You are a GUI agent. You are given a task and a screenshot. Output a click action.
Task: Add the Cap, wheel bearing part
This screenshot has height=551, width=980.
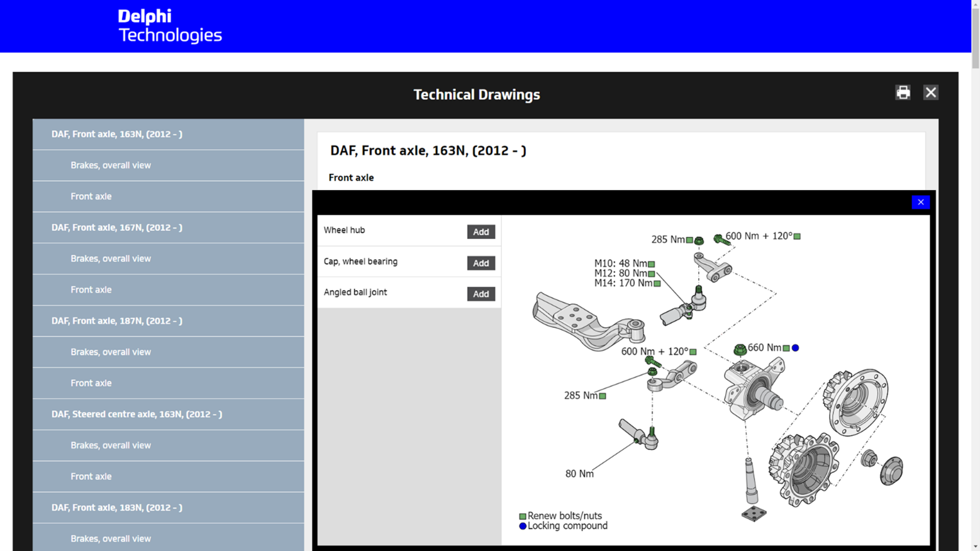click(x=481, y=263)
